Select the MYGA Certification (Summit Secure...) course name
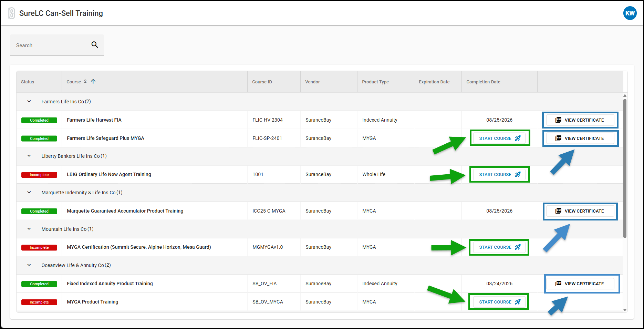Screen dimensions: 644x329 139,247
